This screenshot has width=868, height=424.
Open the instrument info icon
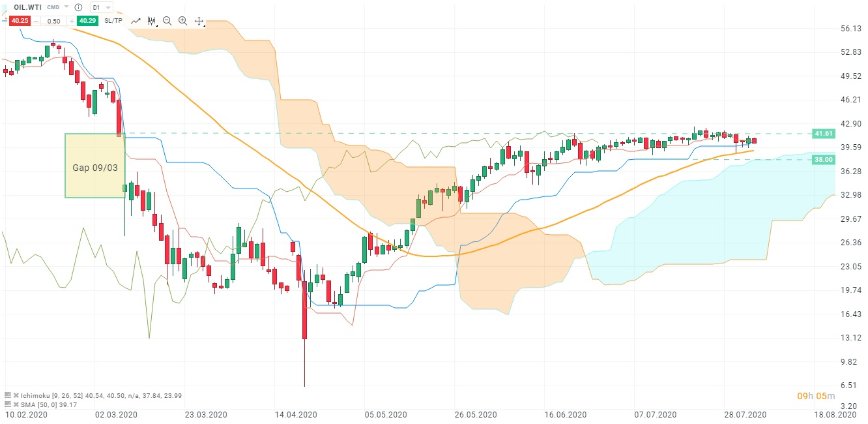[x=78, y=7]
